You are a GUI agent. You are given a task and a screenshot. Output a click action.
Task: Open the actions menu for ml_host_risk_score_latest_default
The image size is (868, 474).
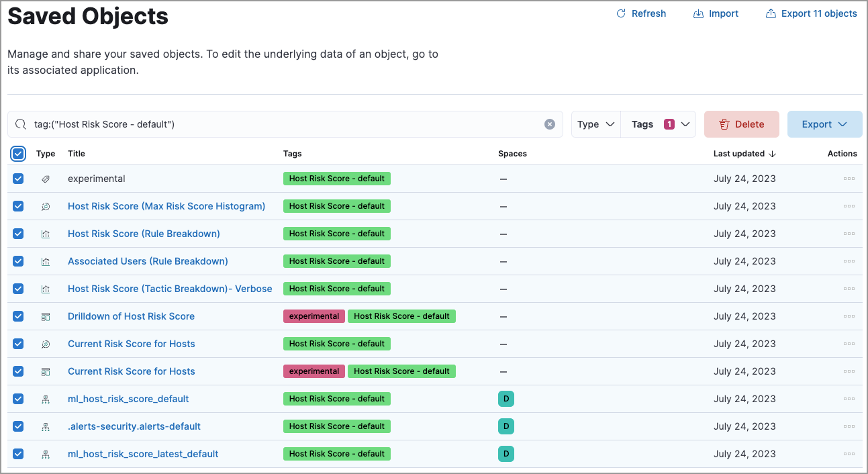(x=849, y=454)
